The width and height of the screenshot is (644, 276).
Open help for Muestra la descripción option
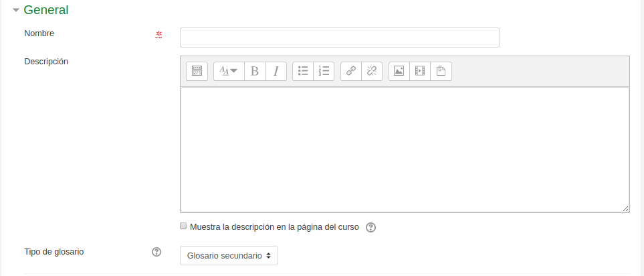point(370,227)
